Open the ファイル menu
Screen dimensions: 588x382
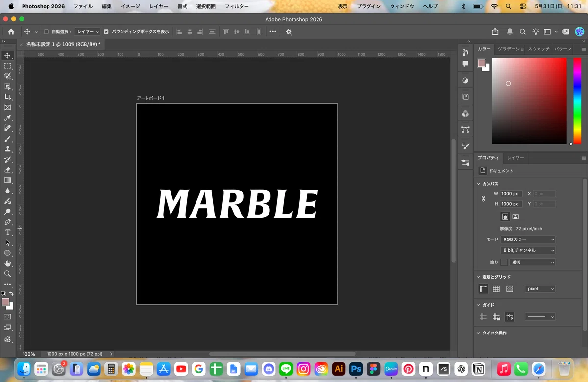tap(83, 6)
